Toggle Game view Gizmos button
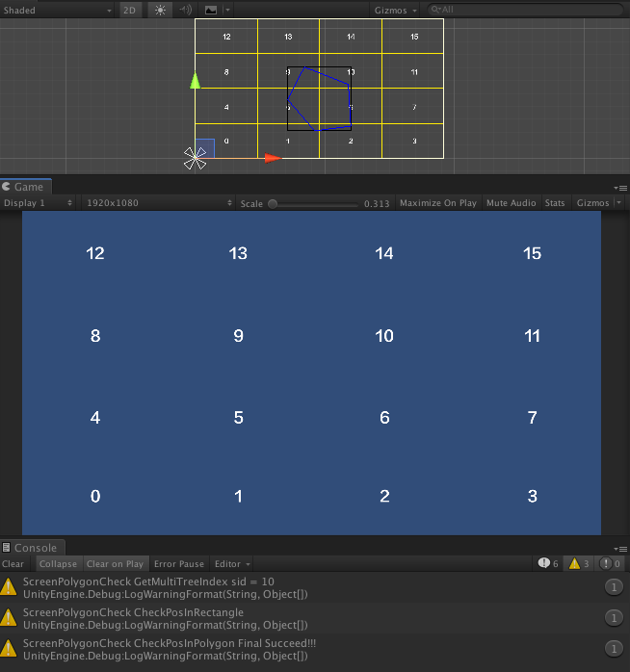This screenshot has height=672, width=630. click(x=592, y=203)
